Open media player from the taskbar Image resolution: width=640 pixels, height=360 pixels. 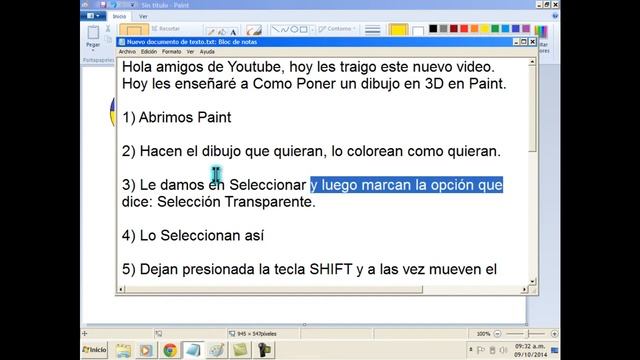click(x=146, y=350)
